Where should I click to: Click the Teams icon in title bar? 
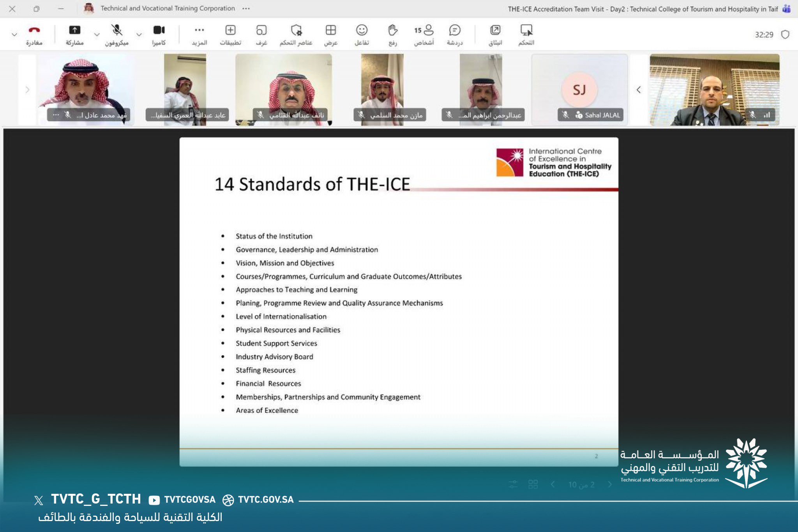pyautogui.click(x=786, y=9)
